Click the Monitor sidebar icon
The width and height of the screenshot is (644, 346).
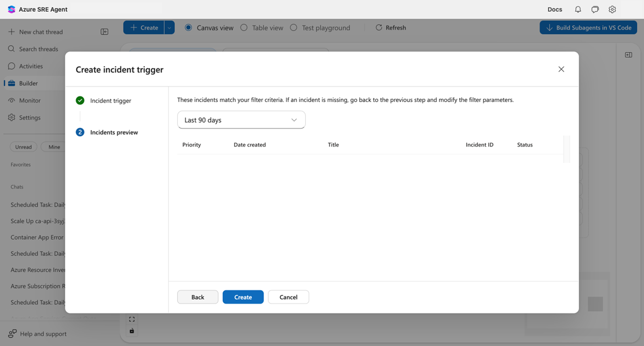(x=12, y=100)
